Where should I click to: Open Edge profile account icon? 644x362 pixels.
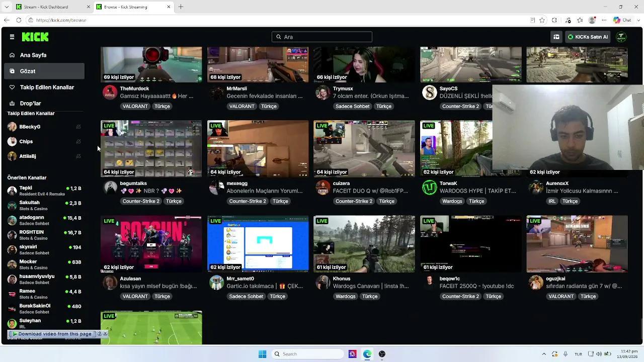592,20
